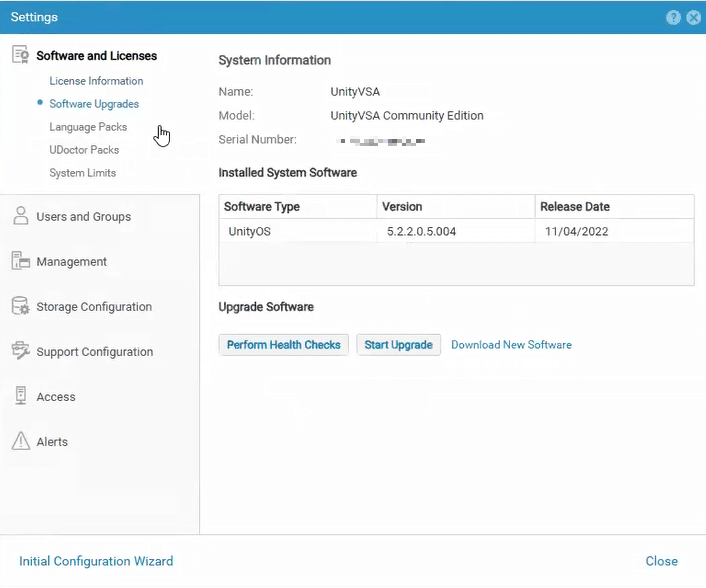Sort by Release Date column header
This screenshot has height=588, width=706.
point(615,207)
